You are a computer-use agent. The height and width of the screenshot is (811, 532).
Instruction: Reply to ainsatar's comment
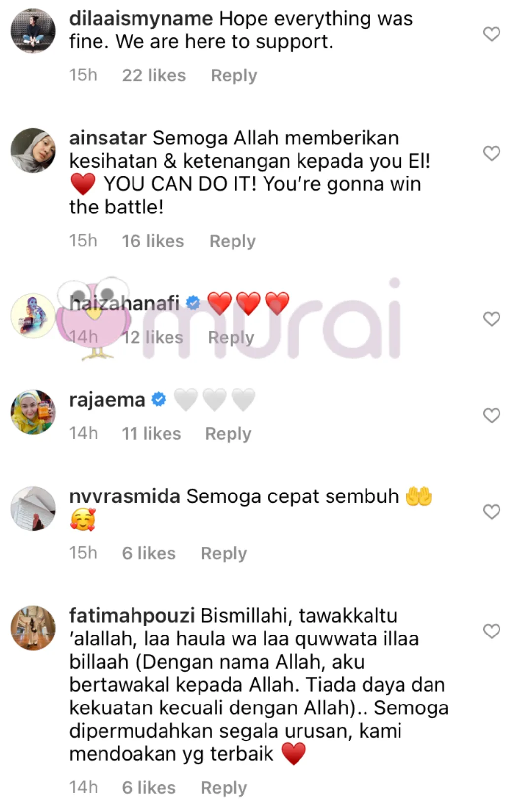(x=233, y=242)
